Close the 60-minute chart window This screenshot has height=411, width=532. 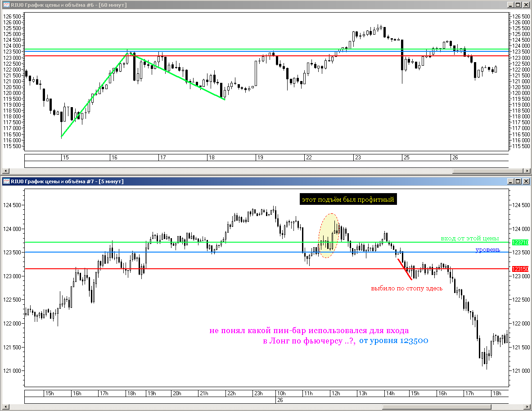point(526,5)
